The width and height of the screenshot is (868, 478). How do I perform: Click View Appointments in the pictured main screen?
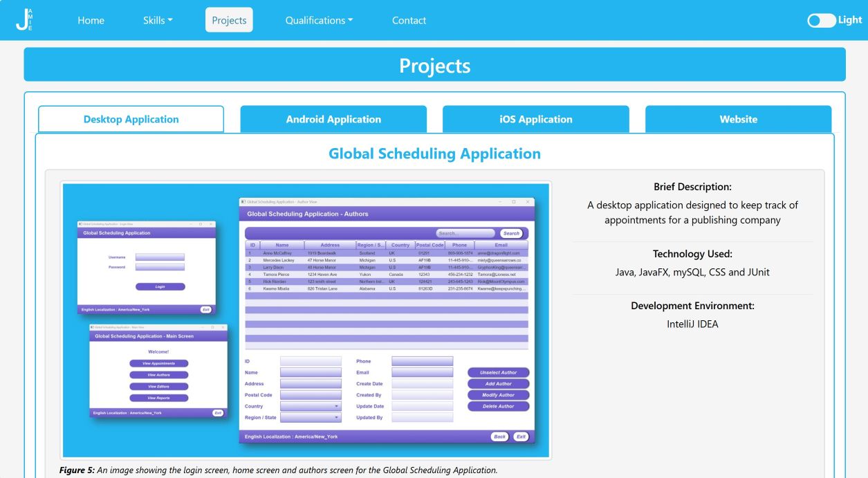160,362
